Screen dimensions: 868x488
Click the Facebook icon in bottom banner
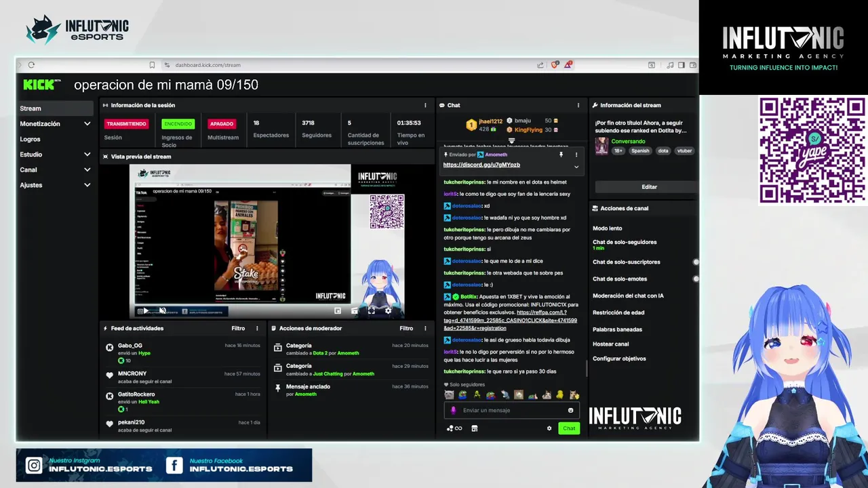(x=174, y=465)
